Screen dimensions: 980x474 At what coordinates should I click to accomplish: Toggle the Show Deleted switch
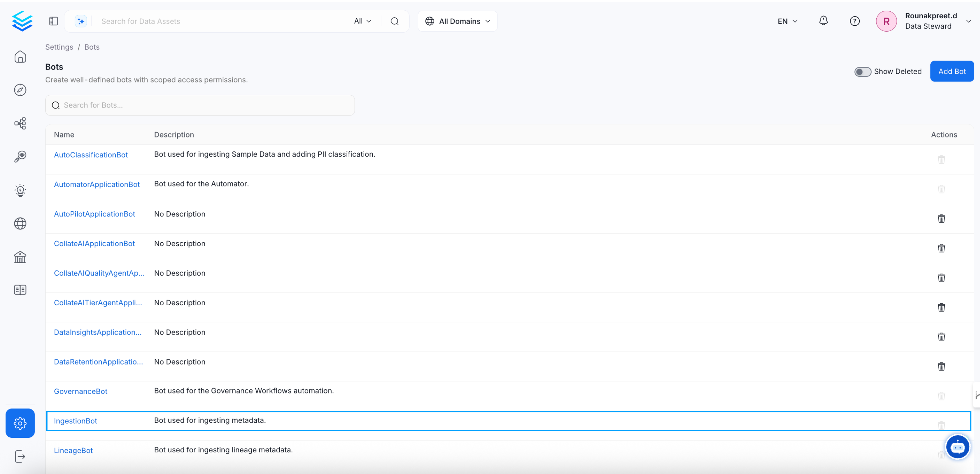click(862, 72)
